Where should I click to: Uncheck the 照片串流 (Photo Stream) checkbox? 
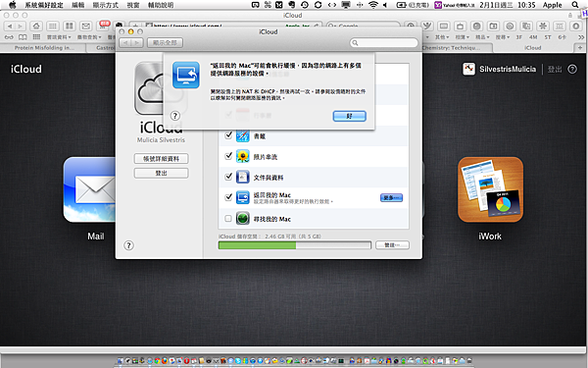(228, 156)
